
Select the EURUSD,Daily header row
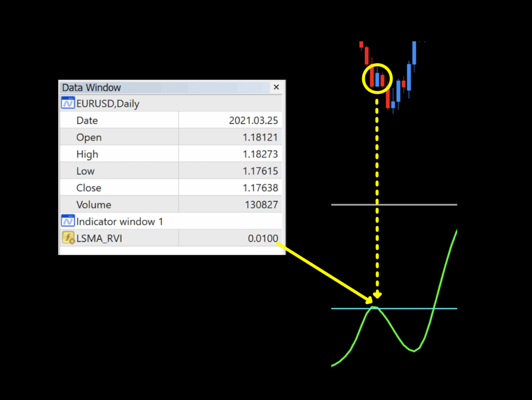[x=108, y=103]
